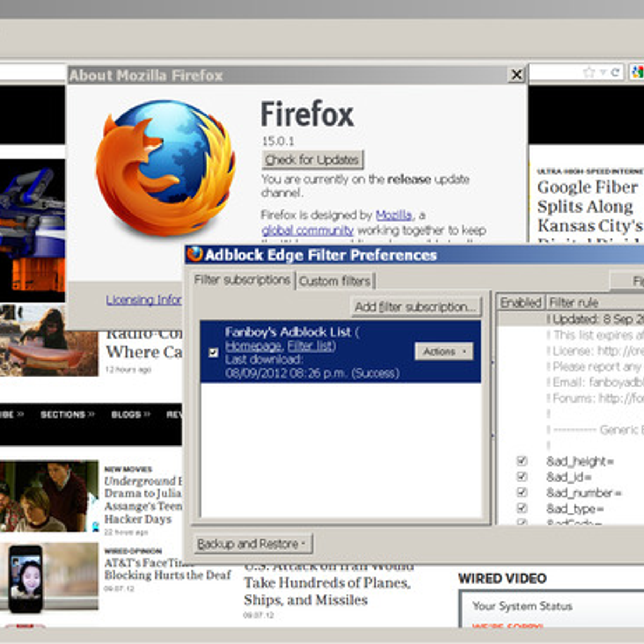The image size is (644, 644).
Task: Click the Filter rule column header
Action: coord(595,303)
